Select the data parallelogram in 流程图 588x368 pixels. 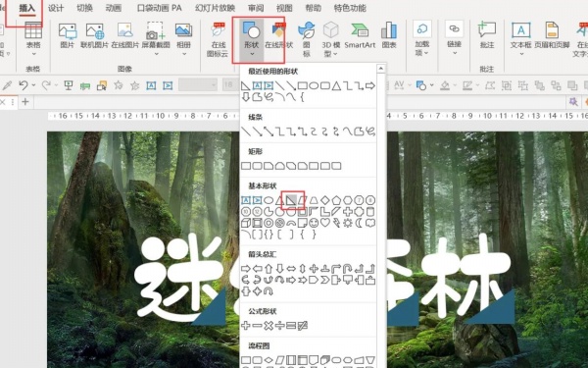(279, 360)
